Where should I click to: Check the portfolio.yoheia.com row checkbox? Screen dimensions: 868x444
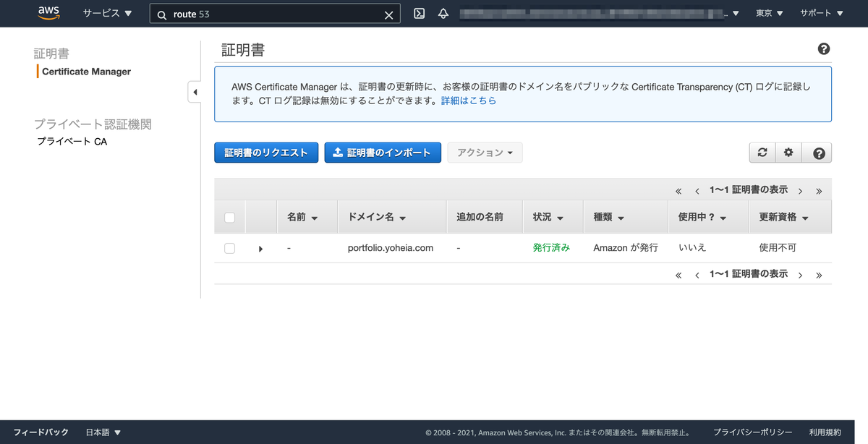[x=230, y=248]
